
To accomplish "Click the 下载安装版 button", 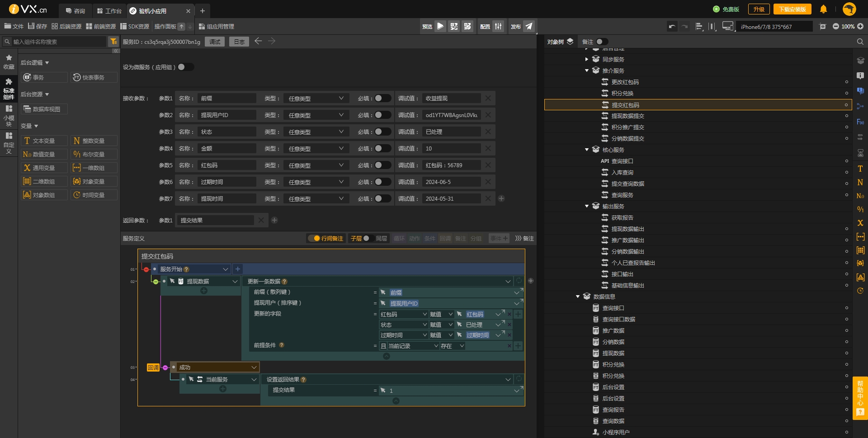I will tap(792, 9).
